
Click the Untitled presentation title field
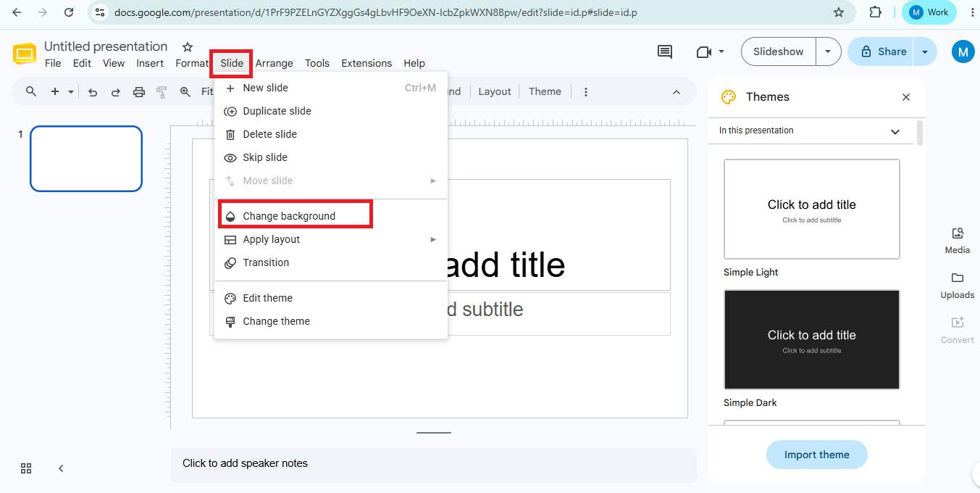pos(106,46)
